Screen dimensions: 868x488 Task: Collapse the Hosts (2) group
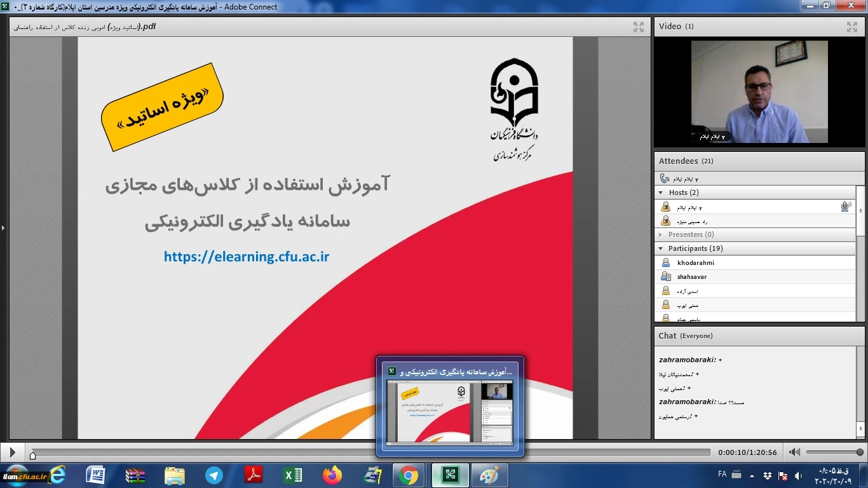coord(661,193)
